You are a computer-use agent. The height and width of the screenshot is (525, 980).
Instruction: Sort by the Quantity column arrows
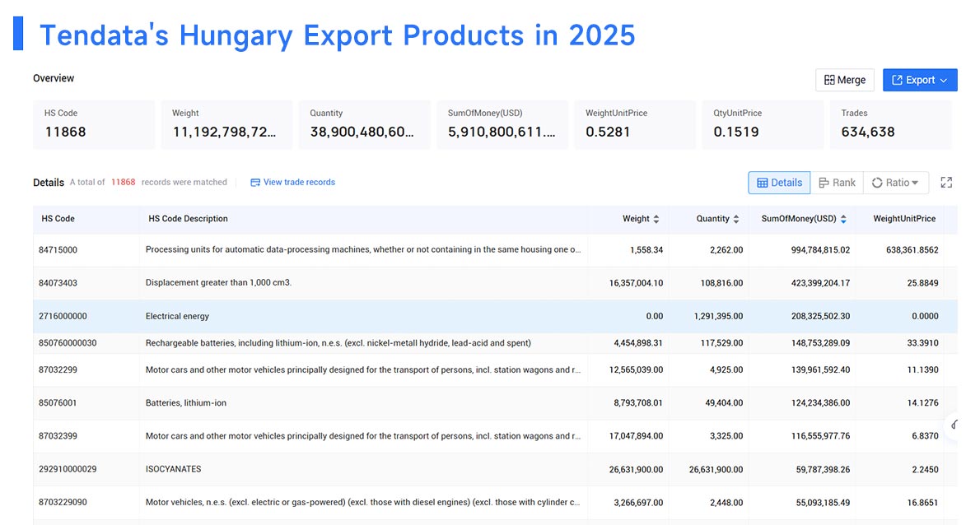click(x=736, y=219)
